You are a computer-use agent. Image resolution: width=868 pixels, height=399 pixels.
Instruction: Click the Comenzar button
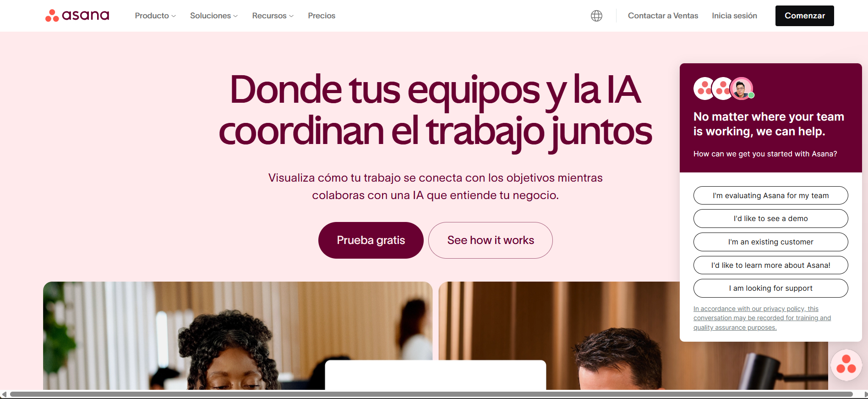(804, 16)
